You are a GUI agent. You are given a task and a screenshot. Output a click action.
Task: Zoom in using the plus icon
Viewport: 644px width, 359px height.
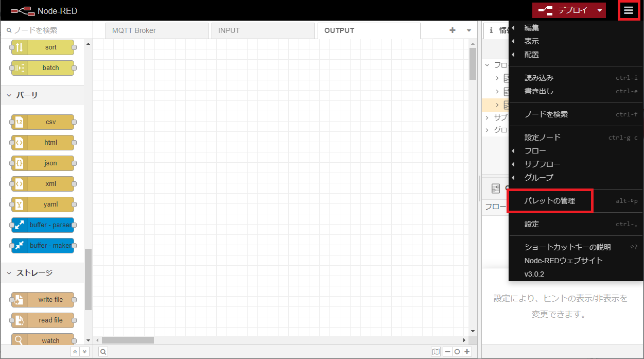pos(466,351)
